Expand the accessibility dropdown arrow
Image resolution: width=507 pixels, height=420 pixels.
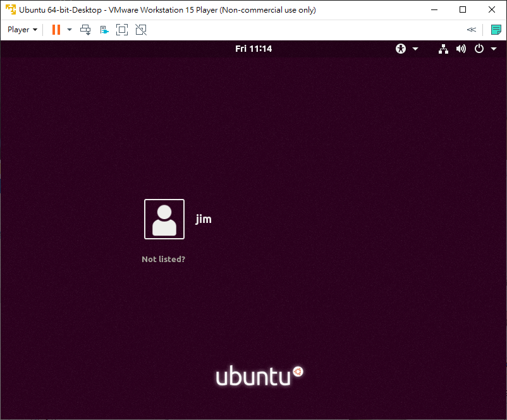coord(415,49)
